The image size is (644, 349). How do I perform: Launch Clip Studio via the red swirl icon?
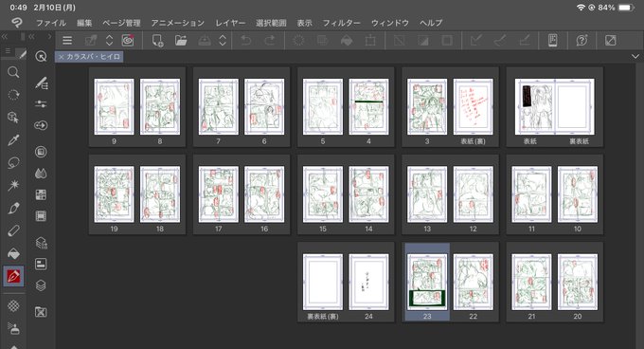(128, 40)
